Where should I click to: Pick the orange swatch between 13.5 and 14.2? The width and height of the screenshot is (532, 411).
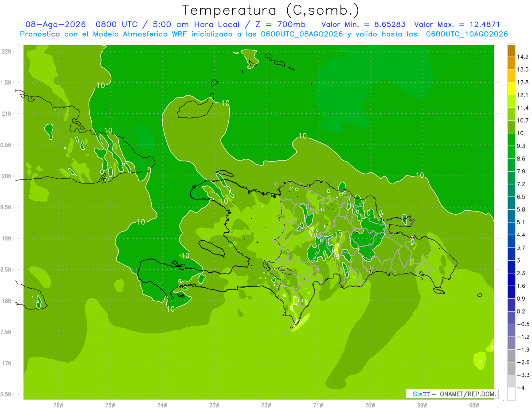[x=511, y=63]
